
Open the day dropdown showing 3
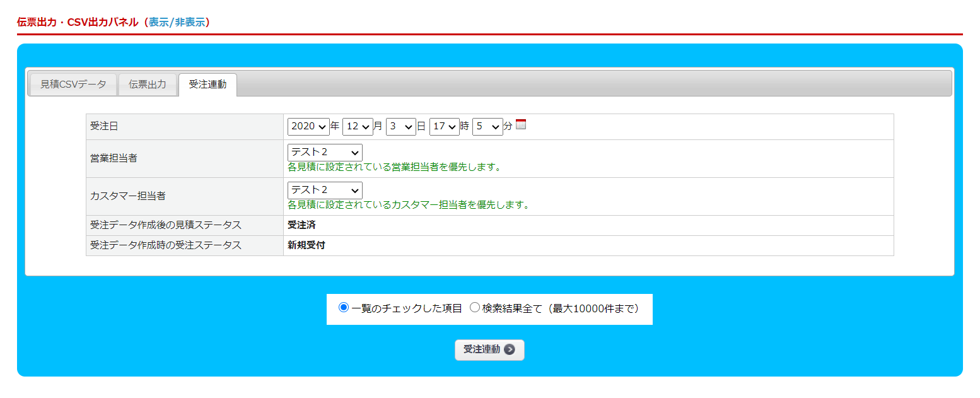coord(400,126)
